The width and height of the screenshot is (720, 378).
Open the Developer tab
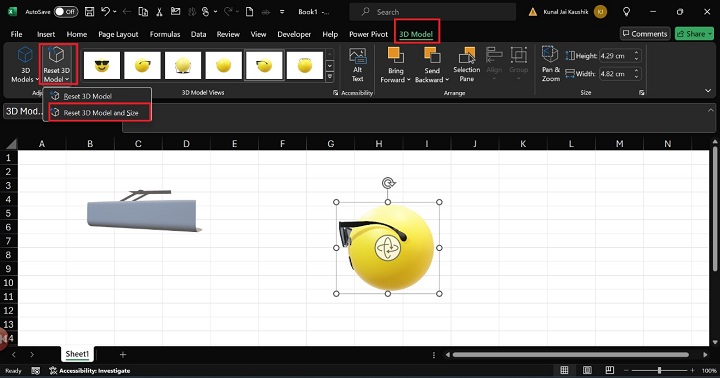(294, 34)
